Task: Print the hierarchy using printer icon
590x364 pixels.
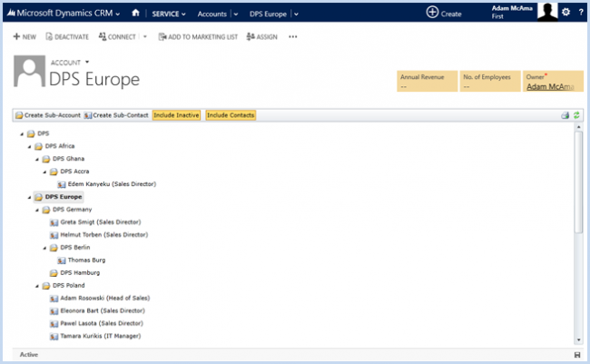Action: [565, 115]
